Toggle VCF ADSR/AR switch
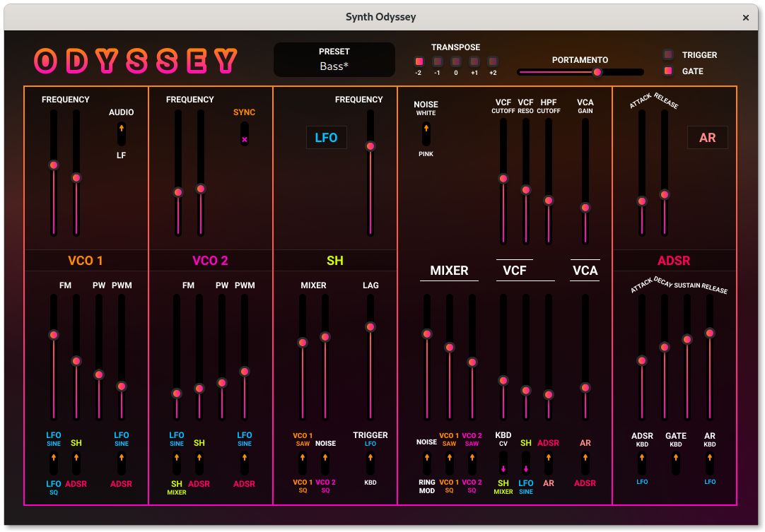This screenshot has width=765, height=532. tap(549, 463)
